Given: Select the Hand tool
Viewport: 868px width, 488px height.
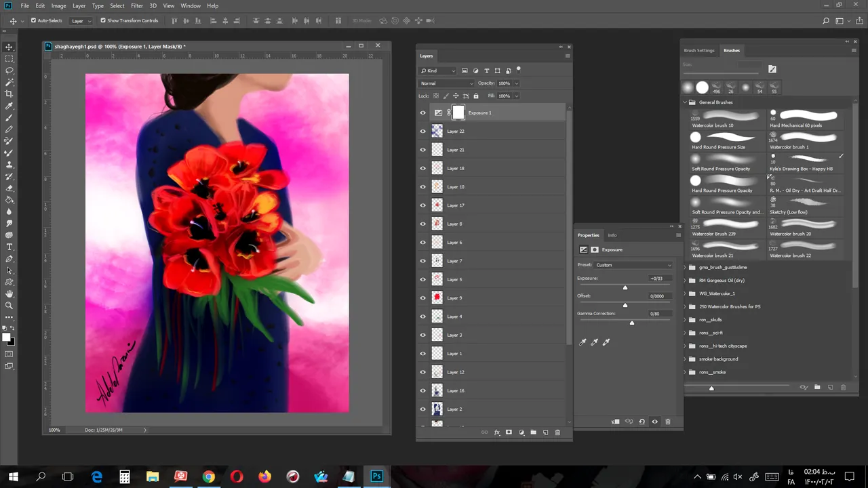Looking at the screenshot, I should pos(9,293).
